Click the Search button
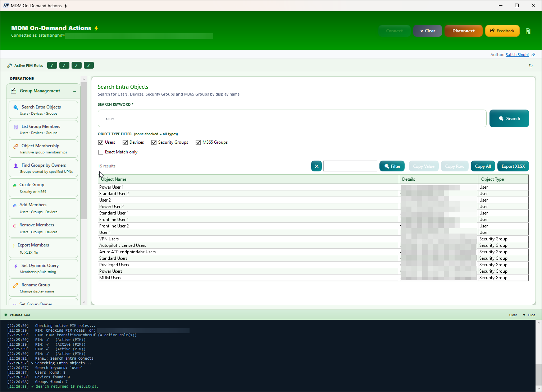542x392 pixels. (x=509, y=118)
